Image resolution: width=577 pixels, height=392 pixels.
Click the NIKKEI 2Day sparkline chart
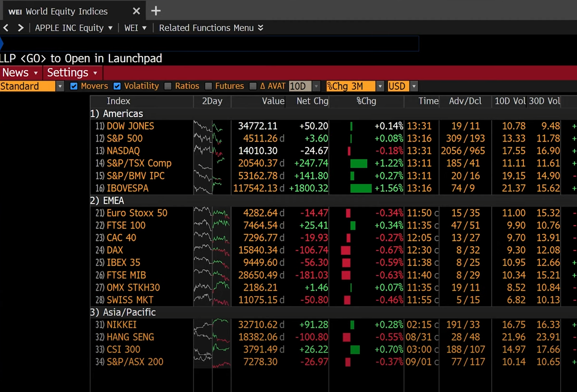click(x=212, y=325)
